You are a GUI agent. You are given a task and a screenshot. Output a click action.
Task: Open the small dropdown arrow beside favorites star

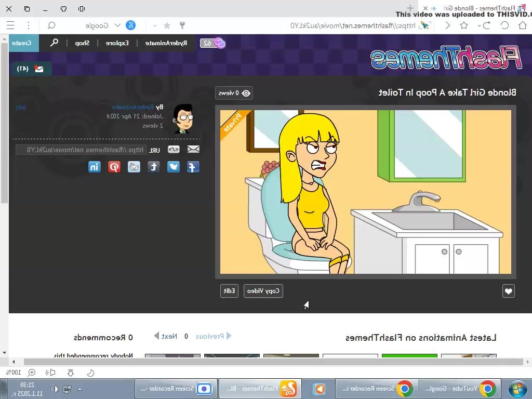tap(155, 25)
